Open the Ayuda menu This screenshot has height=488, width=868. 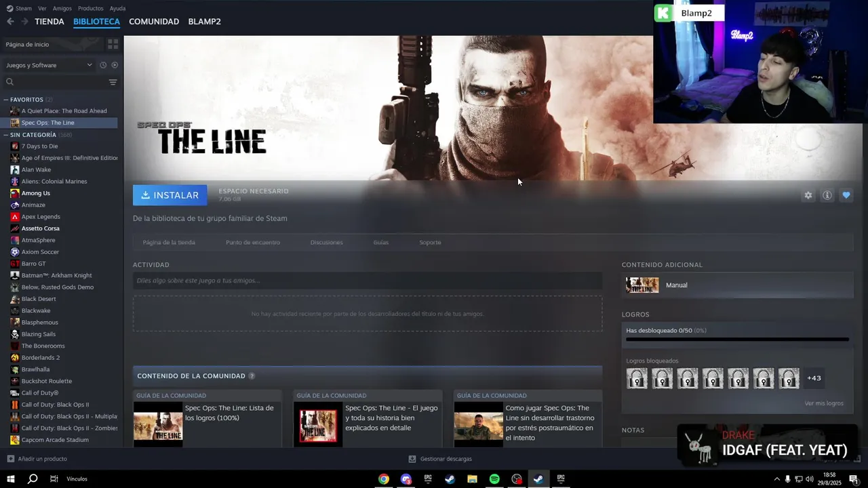(117, 8)
